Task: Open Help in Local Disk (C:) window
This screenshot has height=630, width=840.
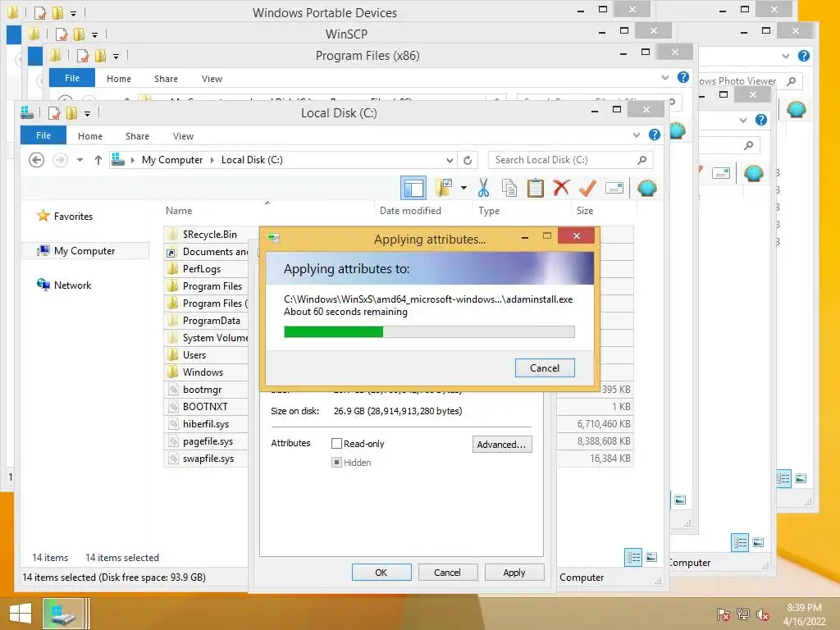Action: [654, 135]
